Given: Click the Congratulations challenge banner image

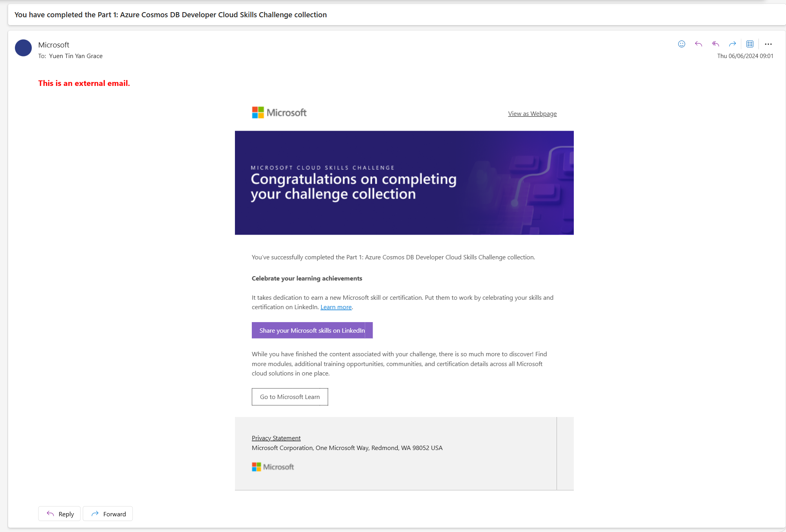Looking at the screenshot, I should coord(404,183).
